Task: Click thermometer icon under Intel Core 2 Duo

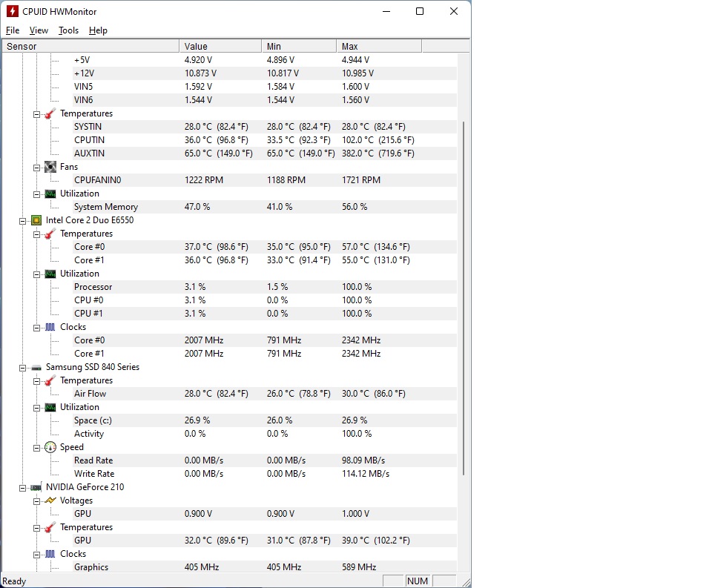Action: click(x=50, y=234)
